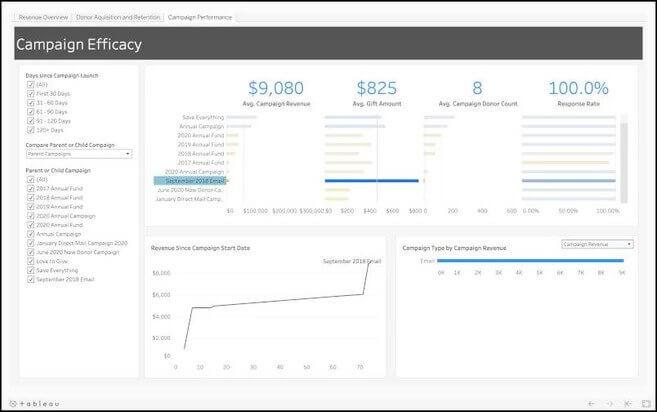Uncheck the First 30 Days filter
This screenshot has width=657, height=412.
(x=30, y=93)
